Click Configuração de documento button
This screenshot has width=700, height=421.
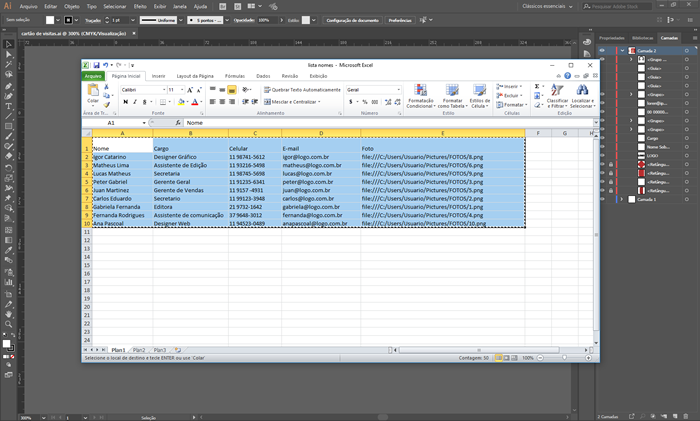(x=352, y=20)
